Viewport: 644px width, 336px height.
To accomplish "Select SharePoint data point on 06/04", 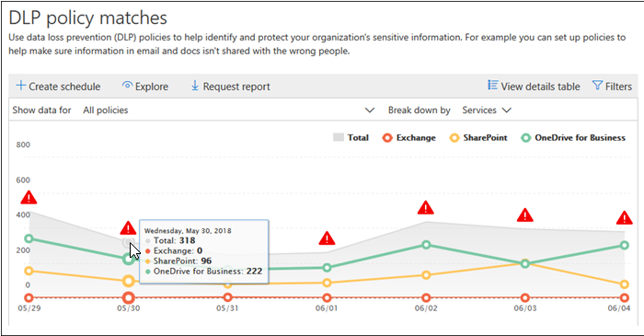I will [625, 284].
